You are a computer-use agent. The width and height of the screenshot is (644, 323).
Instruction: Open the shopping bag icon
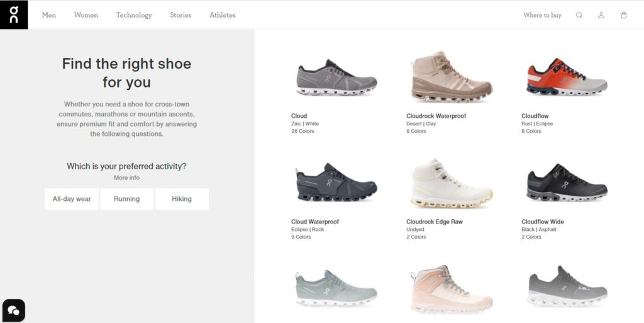coord(624,15)
